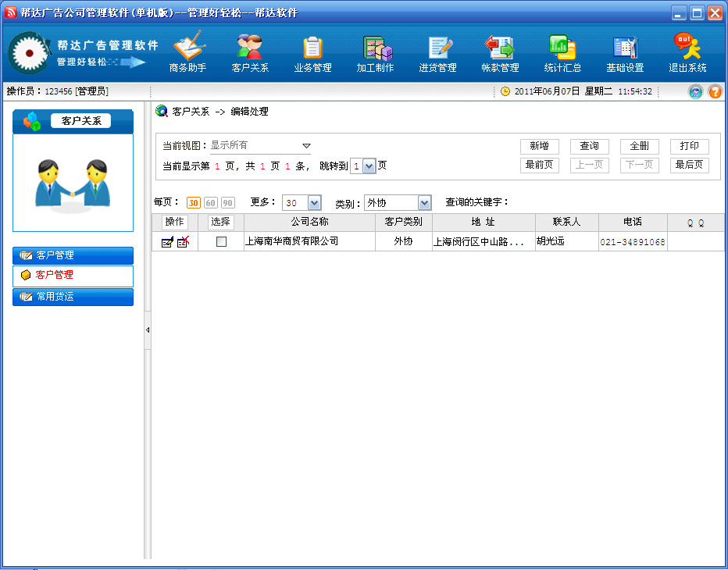The width and height of the screenshot is (728, 570).
Task: Click the 客户类别 column header
Action: 404,222
